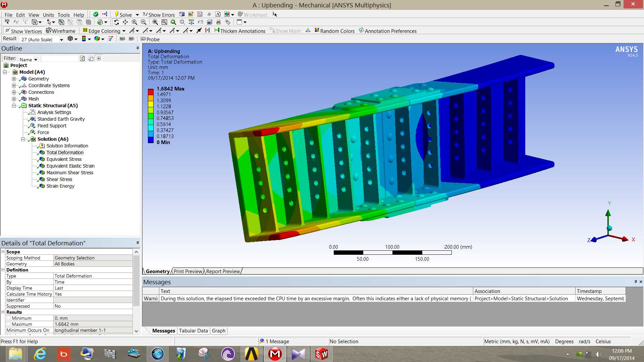Open the Tools menu
Viewport: 644px width, 362px height.
64,15
